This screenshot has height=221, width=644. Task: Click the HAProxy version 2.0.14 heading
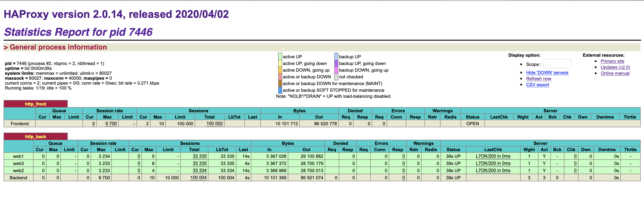point(116,14)
